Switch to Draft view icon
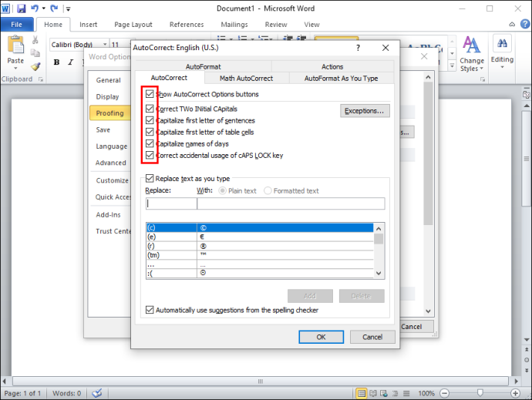This screenshot has width=532, height=400. 406,393
